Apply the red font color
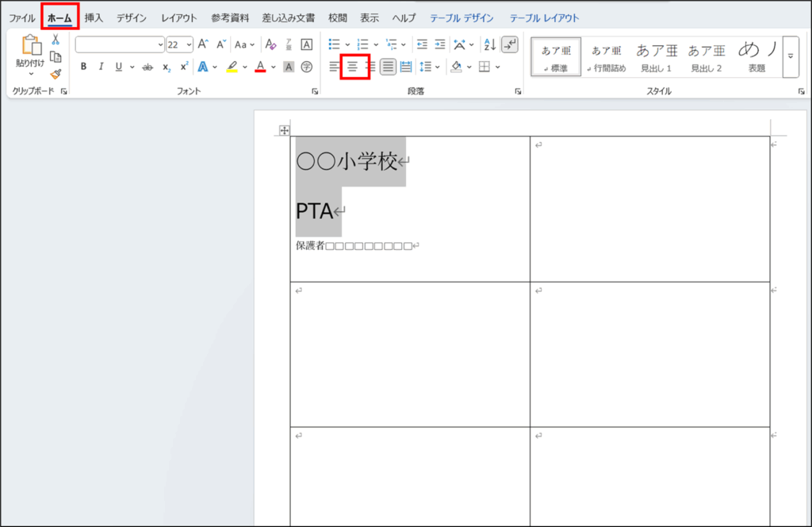 click(260, 67)
